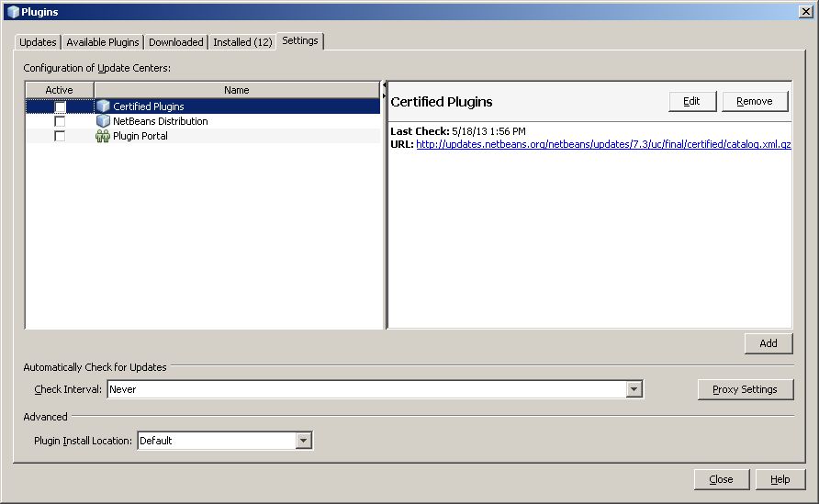Click the Name column header
The image size is (819, 504).
click(237, 90)
